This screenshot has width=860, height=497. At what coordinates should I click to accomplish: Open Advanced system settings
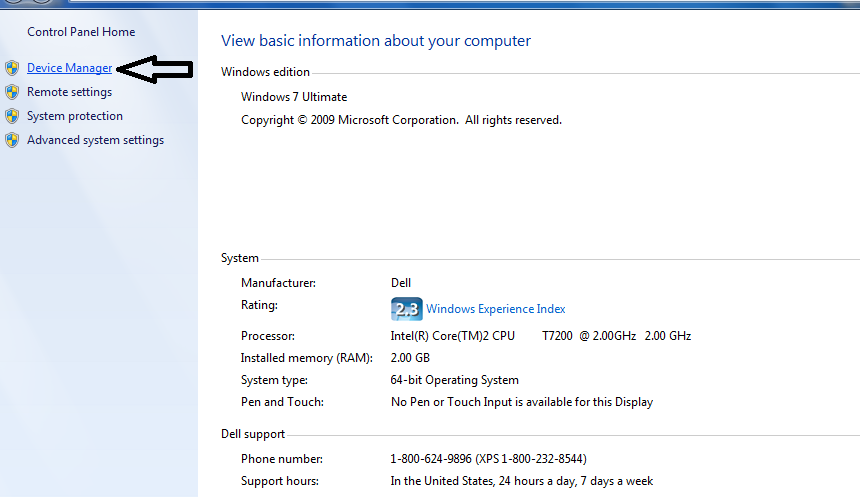(x=95, y=140)
